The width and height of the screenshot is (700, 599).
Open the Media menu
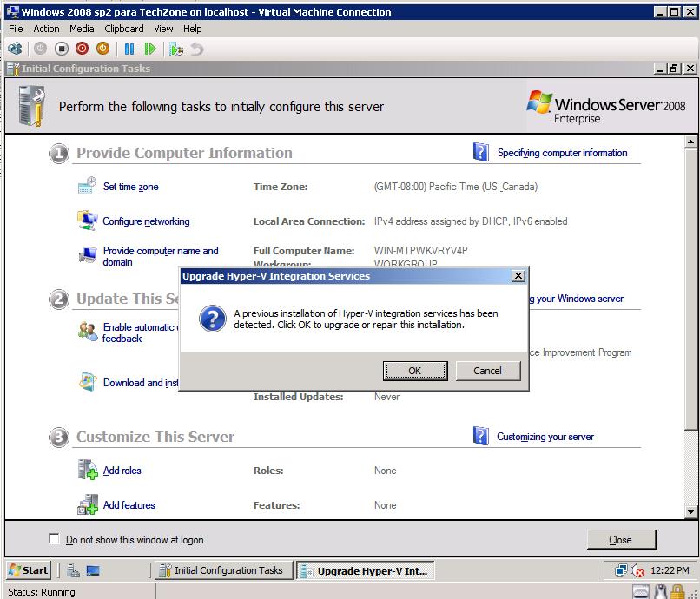coord(82,29)
